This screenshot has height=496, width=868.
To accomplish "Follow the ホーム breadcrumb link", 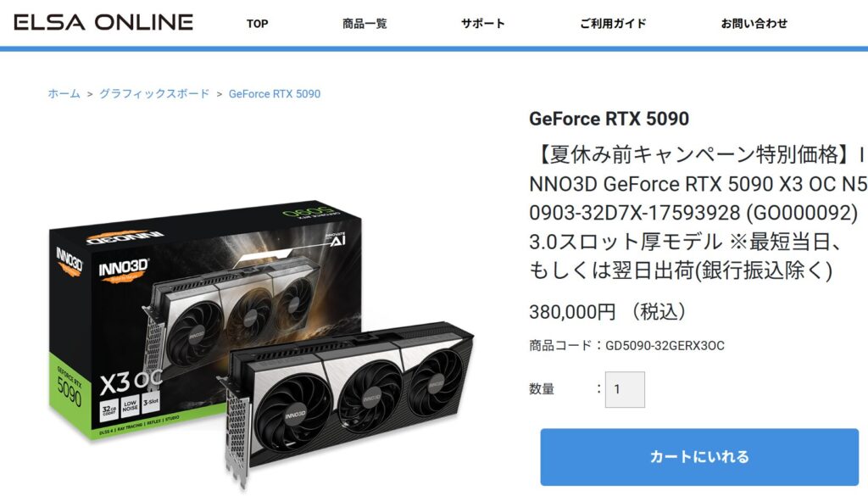I will [x=64, y=93].
